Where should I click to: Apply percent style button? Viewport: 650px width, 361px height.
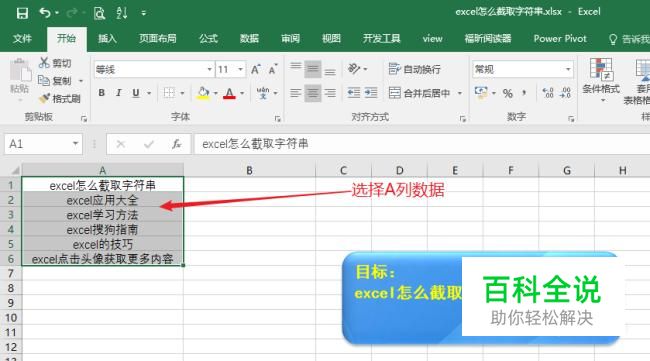point(508,93)
